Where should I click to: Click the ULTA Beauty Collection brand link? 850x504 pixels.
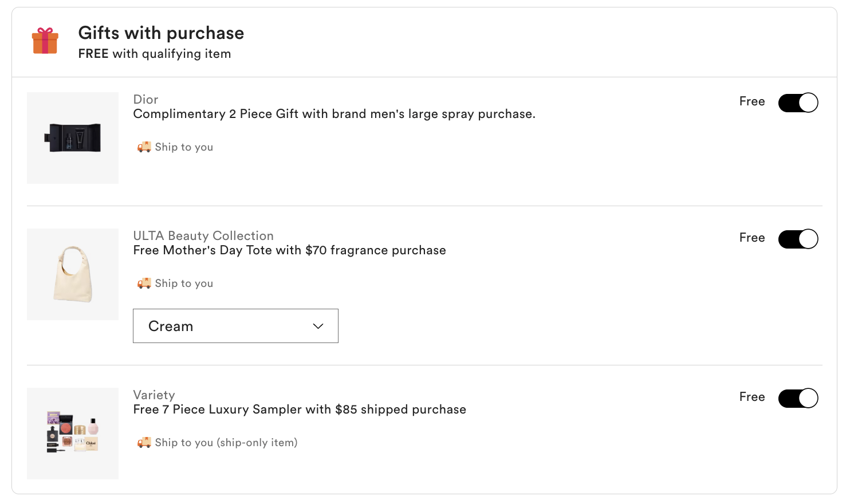[x=203, y=236]
